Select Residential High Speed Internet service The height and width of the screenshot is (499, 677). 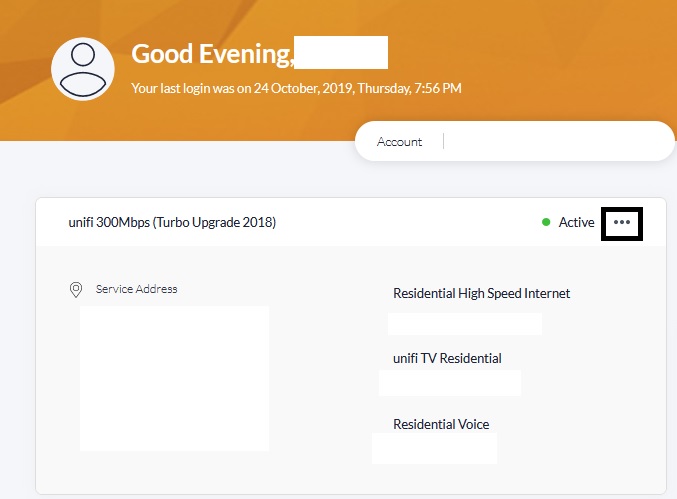481,294
